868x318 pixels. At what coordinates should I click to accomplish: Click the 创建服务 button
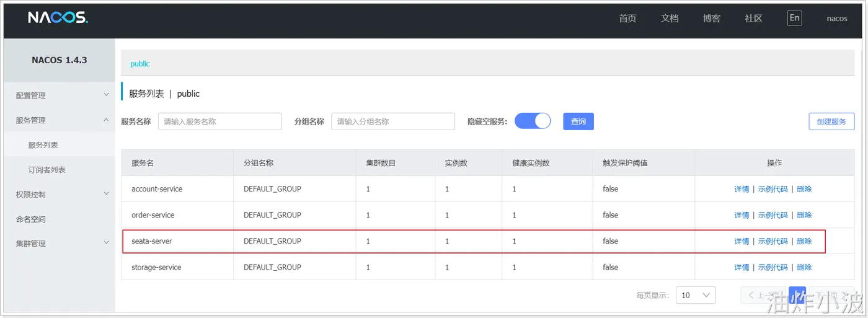(831, 121)
